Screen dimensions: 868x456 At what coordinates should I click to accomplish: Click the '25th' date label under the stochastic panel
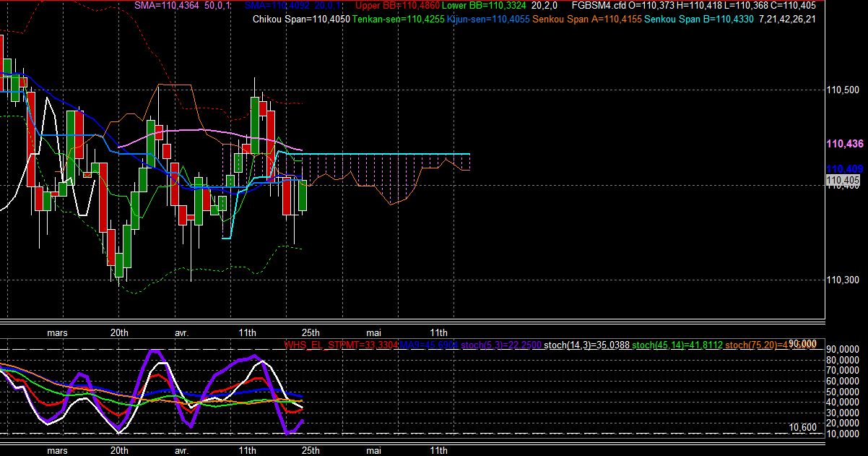pos(311,450)
